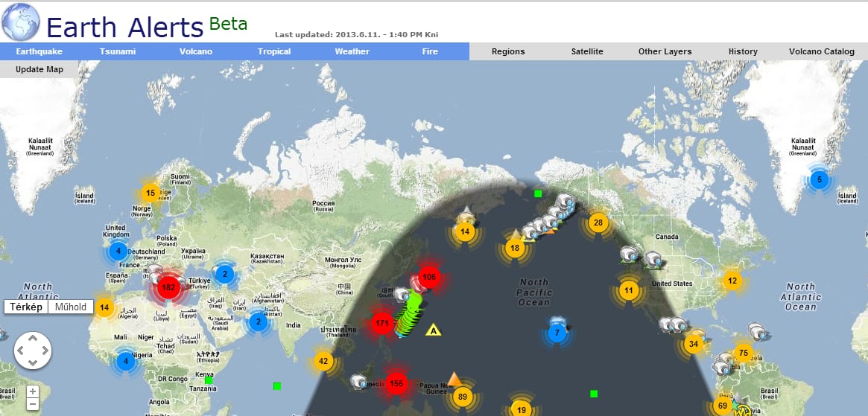Open the orange 89 cluster near Papua New Guinea
The width and height of the screenshot is (868, 416).
[463, 397]
